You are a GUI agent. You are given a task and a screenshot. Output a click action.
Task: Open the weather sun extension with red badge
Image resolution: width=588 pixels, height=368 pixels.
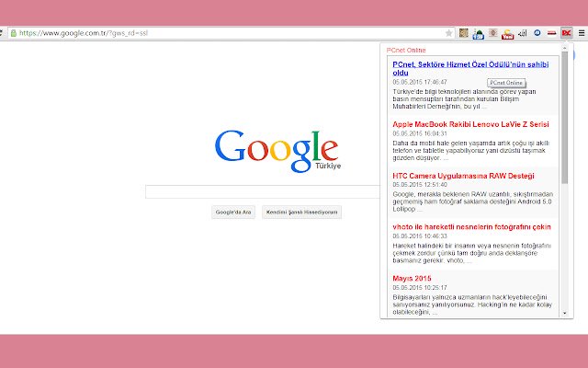click(x=507, y=34)
